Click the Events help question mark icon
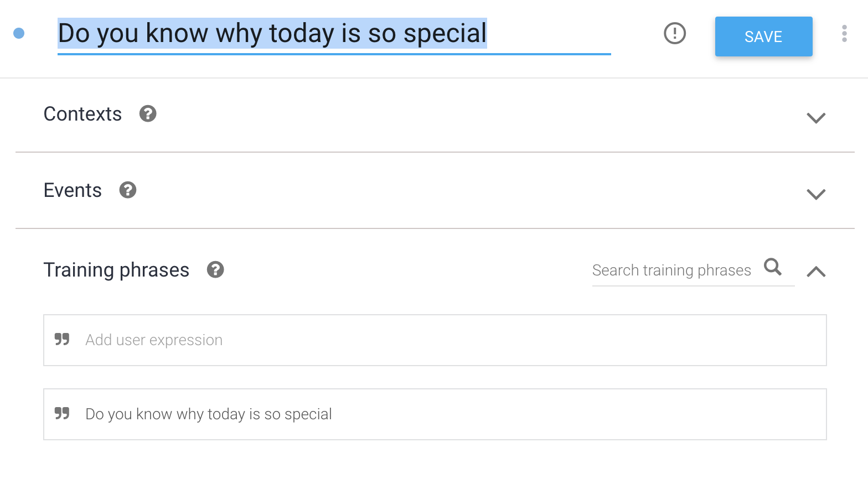The height and width of the screenshot is (479, 868). tap(128, 190)
